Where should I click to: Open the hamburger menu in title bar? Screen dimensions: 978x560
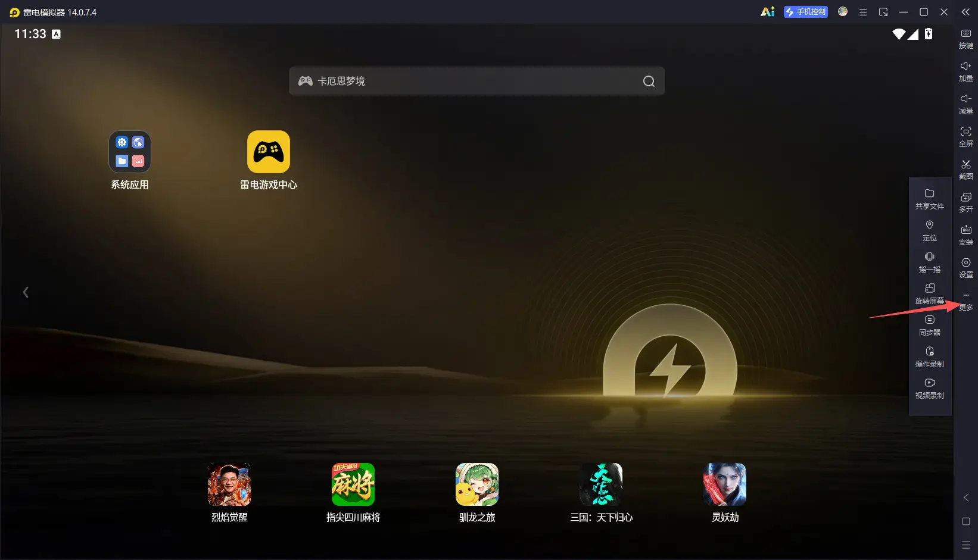coord(862,12)
